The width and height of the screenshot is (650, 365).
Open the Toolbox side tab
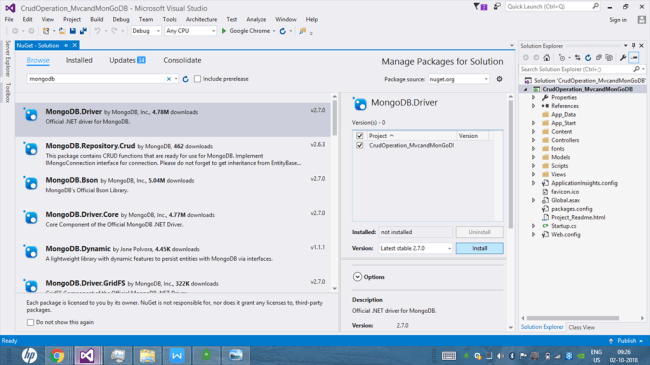coord(7,92)
